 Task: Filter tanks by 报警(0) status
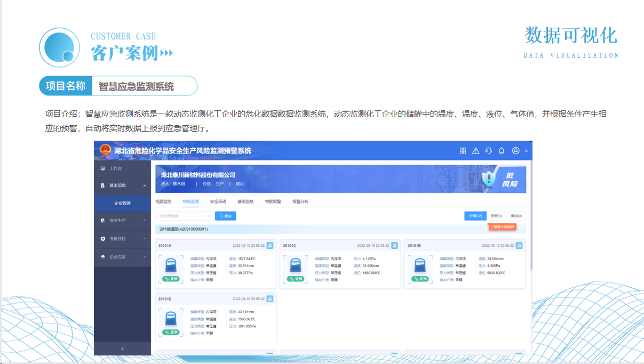(496, 216)
